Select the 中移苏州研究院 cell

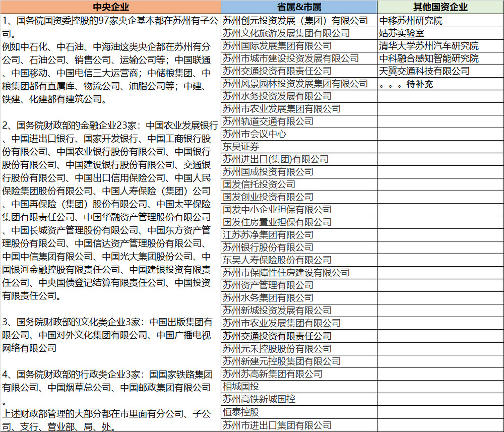[x=440, y=21]
